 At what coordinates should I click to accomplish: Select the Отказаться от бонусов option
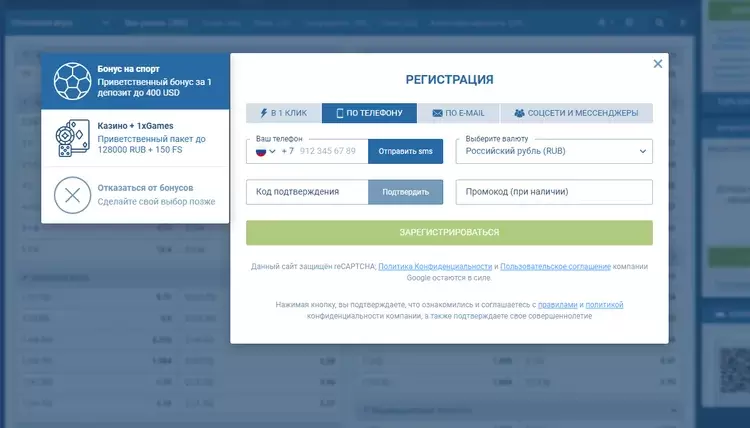point(135,195)
